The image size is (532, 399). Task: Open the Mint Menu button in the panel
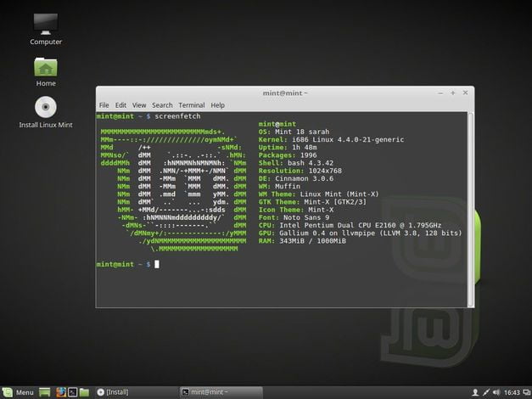(x=18, y=392)
